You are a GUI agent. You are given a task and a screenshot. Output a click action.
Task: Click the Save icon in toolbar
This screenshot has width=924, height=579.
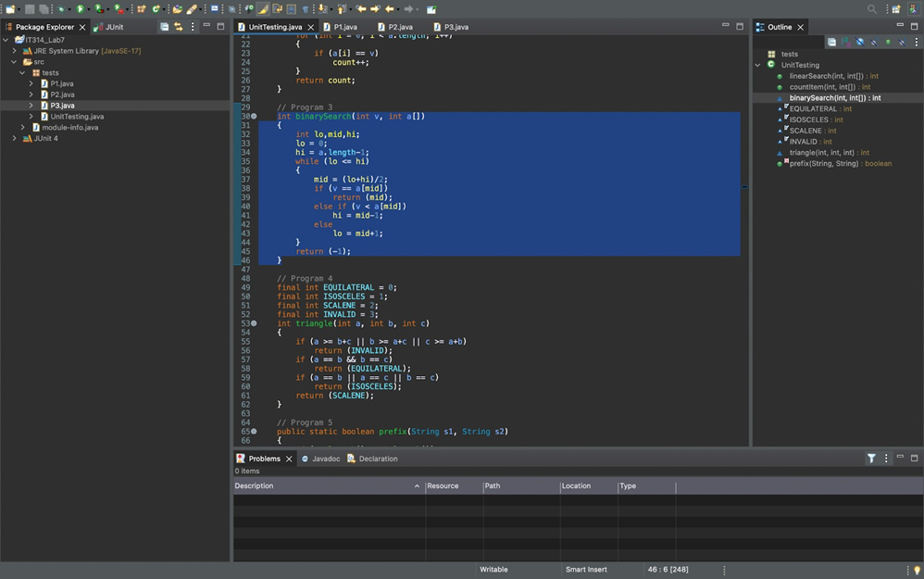(x=30, y=9)
